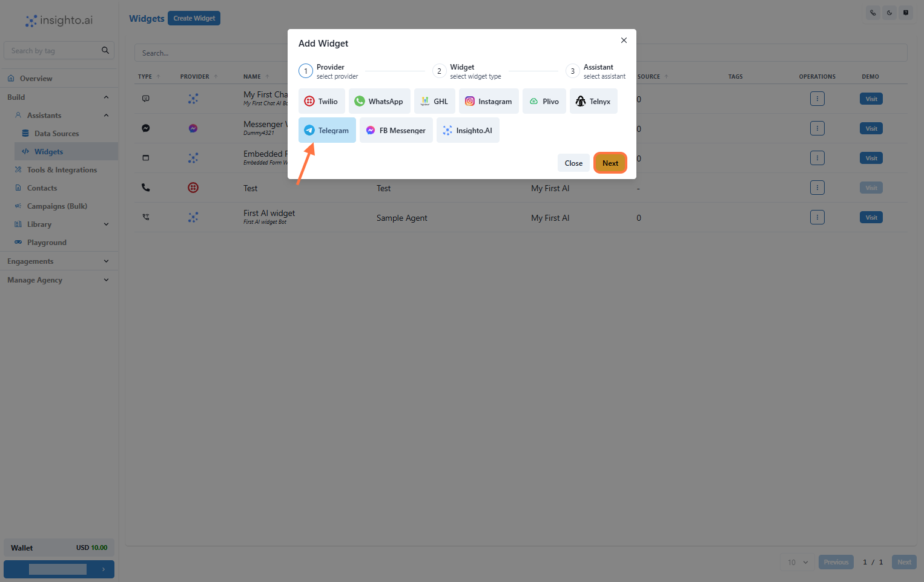Click the insighto.ai logo

pos(58,21)
